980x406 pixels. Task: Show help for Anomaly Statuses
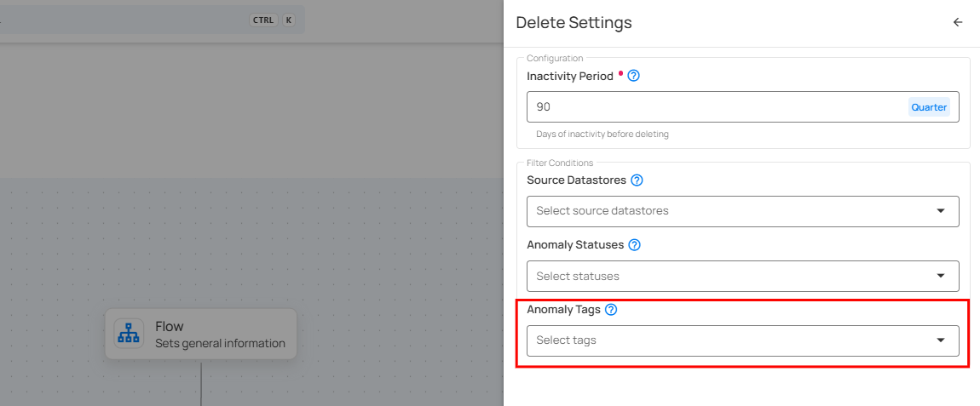click(x=634, y=245)
